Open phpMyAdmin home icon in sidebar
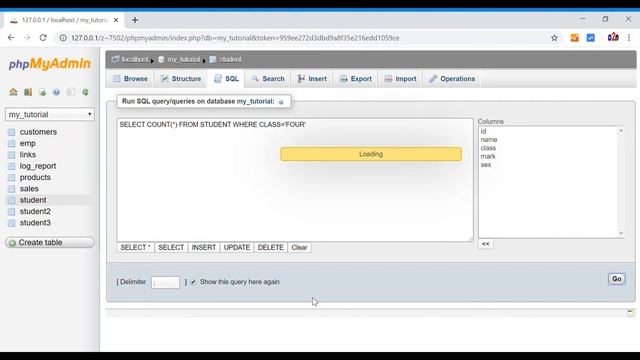The height and width of the screenshot is (360, 640). [x=13, y=92]
